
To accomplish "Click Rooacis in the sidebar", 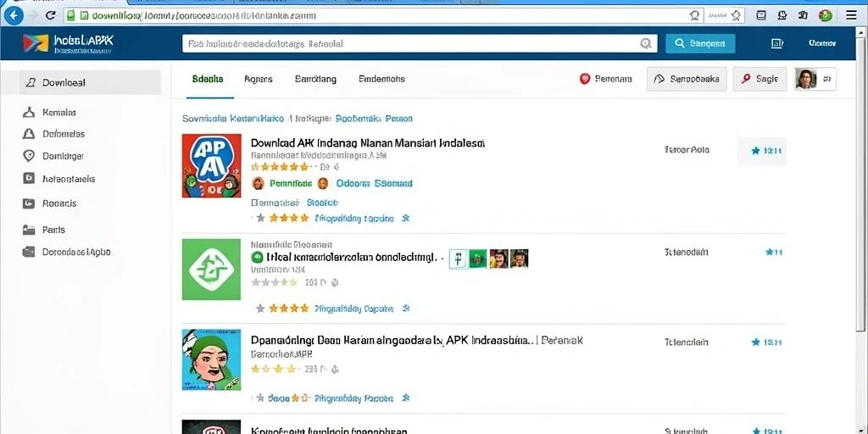I will 59,203.
